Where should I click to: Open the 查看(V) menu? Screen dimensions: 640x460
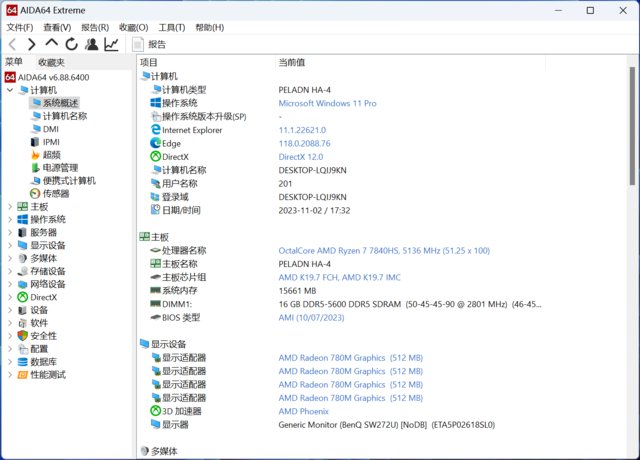click(57, 27)
